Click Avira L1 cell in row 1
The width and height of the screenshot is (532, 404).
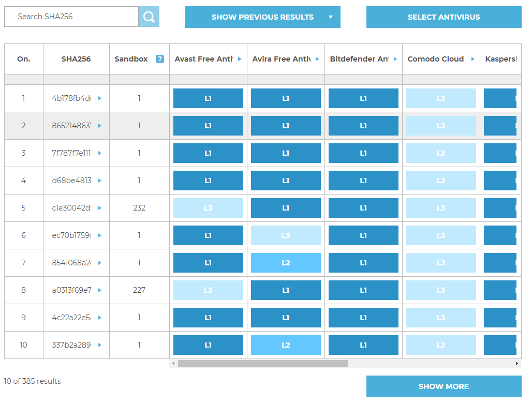[286, 98]
